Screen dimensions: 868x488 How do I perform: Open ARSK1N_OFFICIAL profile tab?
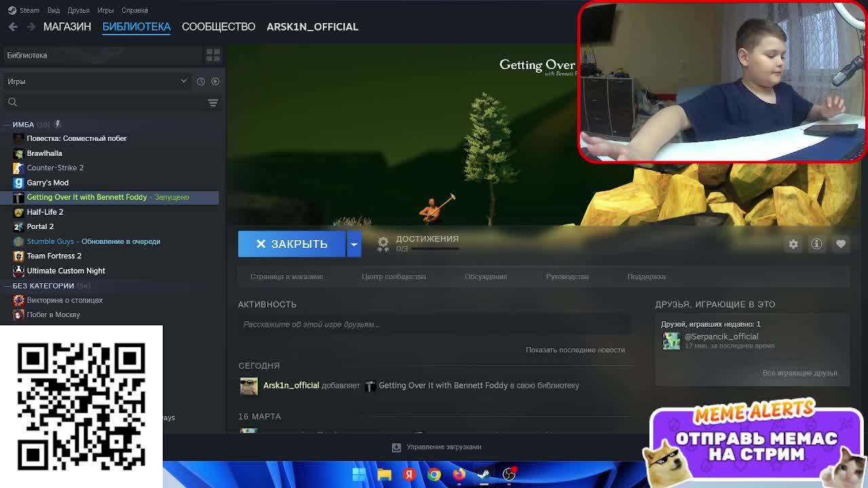[x=313, y=26]
